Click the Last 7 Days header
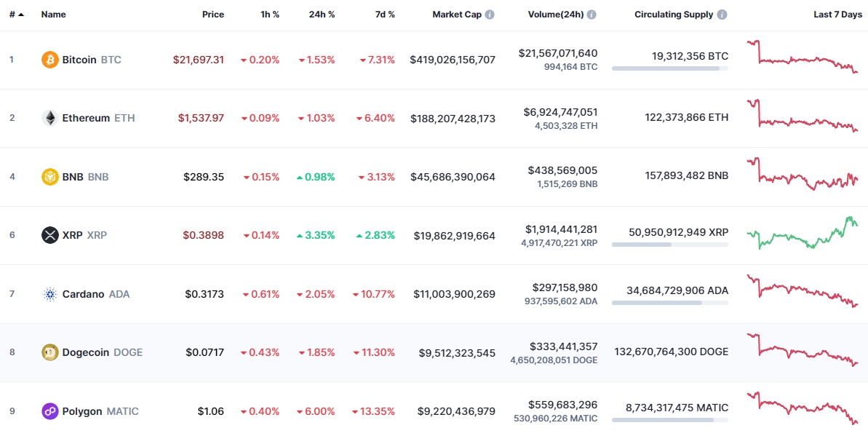868x436 pixels. pyautogui.click(x=837, y=15)
